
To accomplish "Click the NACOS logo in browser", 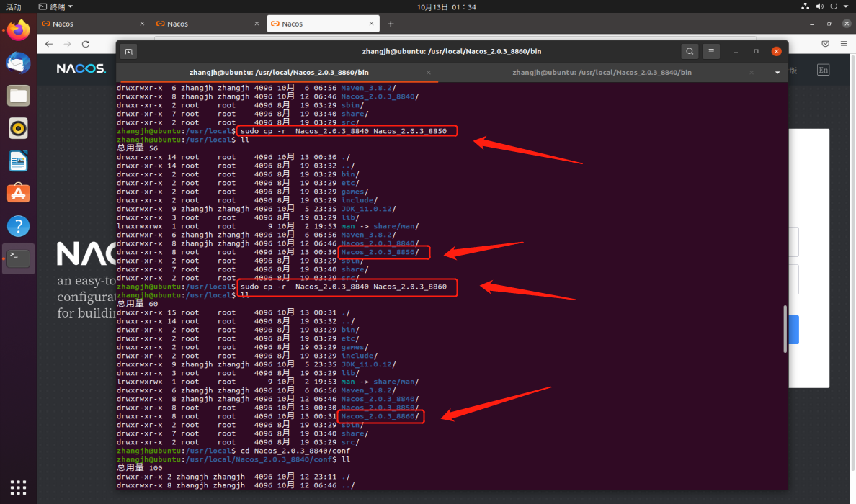I will point(81,68).
